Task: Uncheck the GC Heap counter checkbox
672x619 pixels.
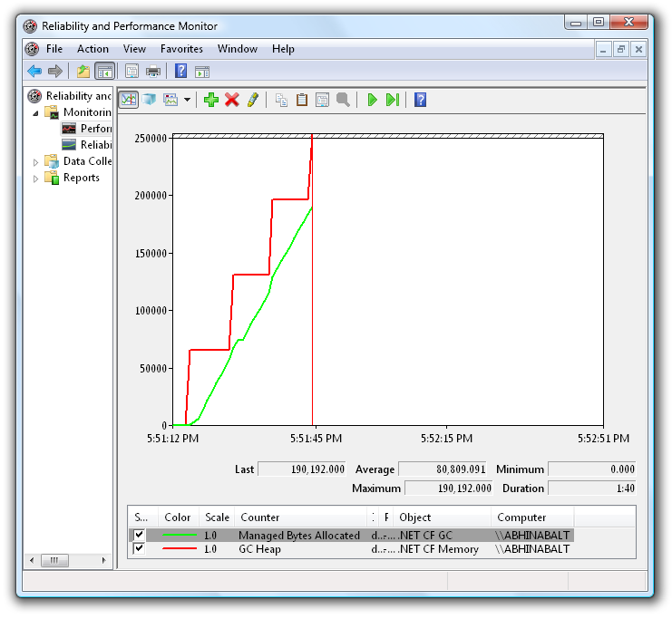Action: 139,549
